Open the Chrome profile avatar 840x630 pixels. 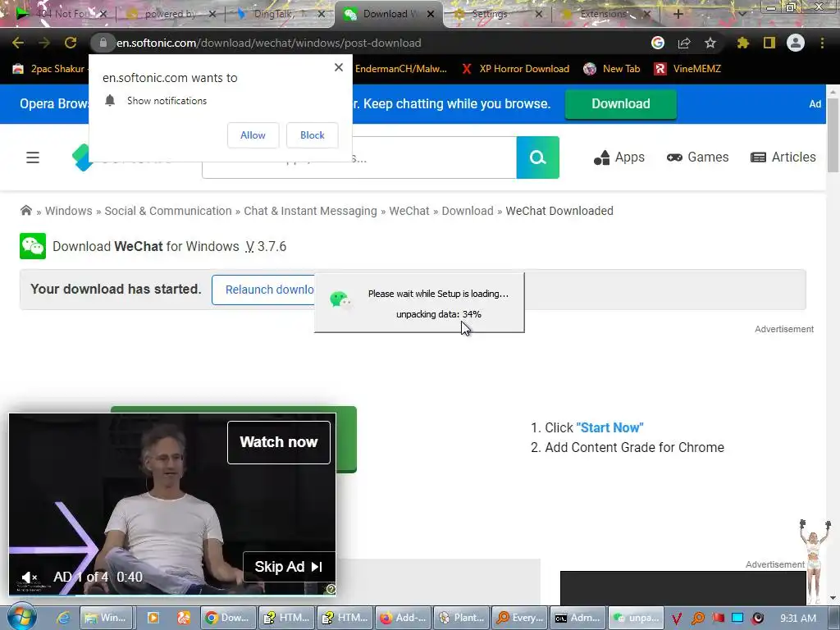pyautogui.click(x=796, y=43)
